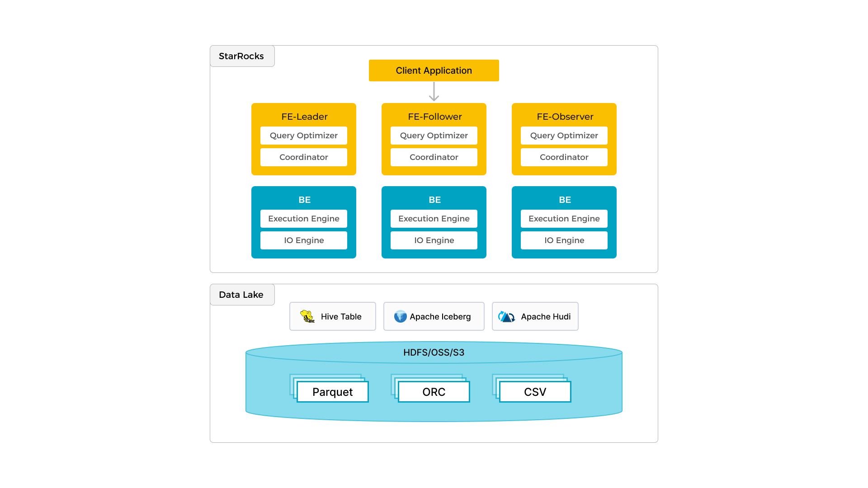The width and height of the screenshot is (868, 488).
Task: Select Query Optimizer in FE-Observer
Action: 564,136
